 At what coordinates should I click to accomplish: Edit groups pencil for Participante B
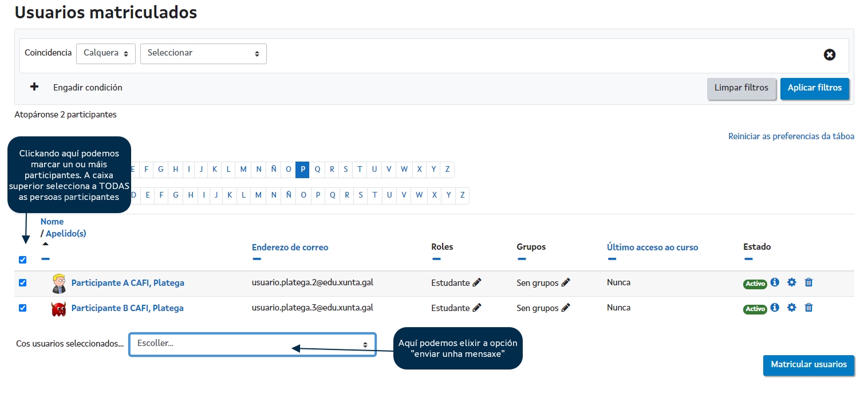pyautogui.click(x=566, y=308)
